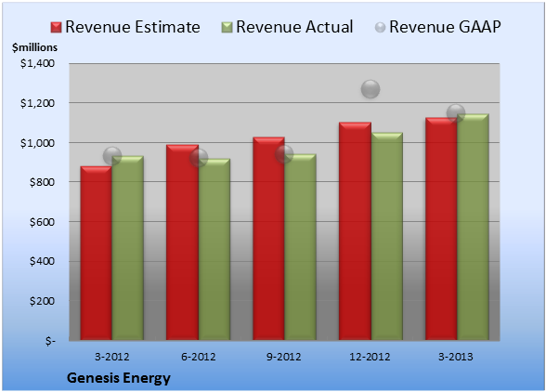Select the 'Revenue Estimate' legend label

133,27
